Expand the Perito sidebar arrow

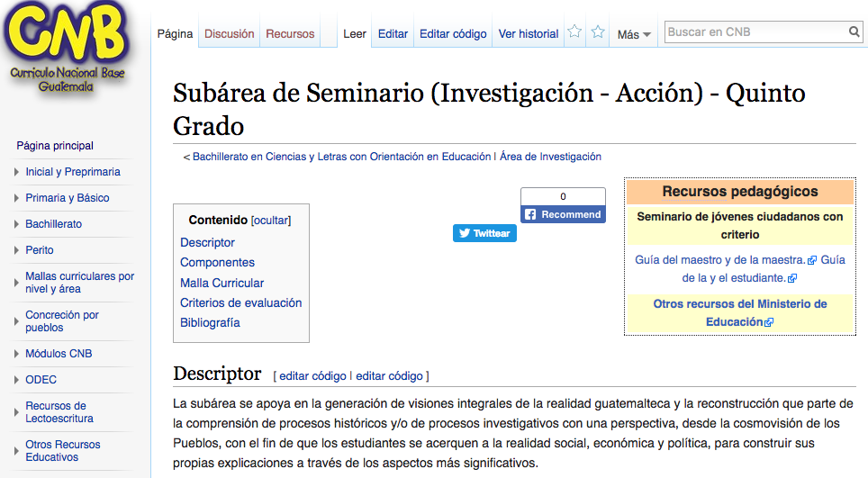16,250
